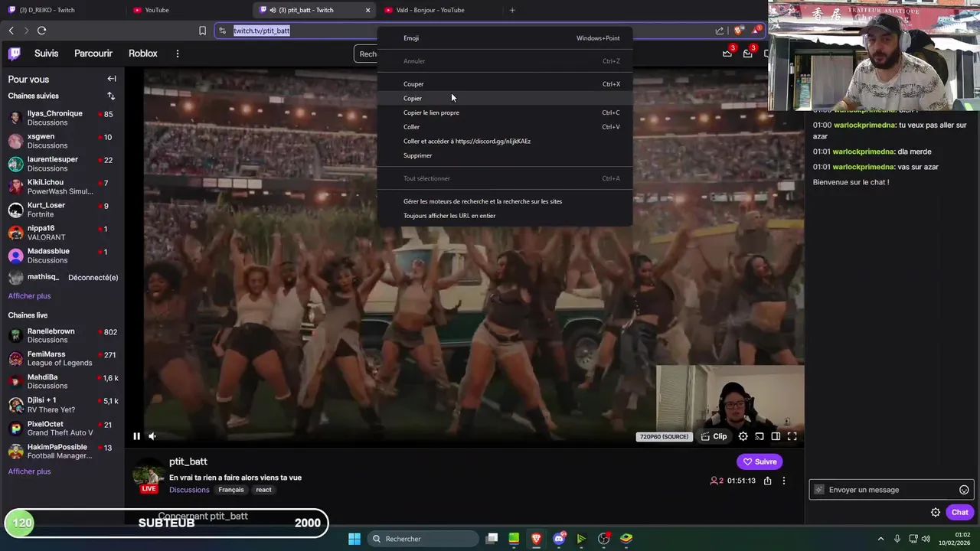
Task: Click the 720P60 (SOURCE) quality badge
Action: 664,436
